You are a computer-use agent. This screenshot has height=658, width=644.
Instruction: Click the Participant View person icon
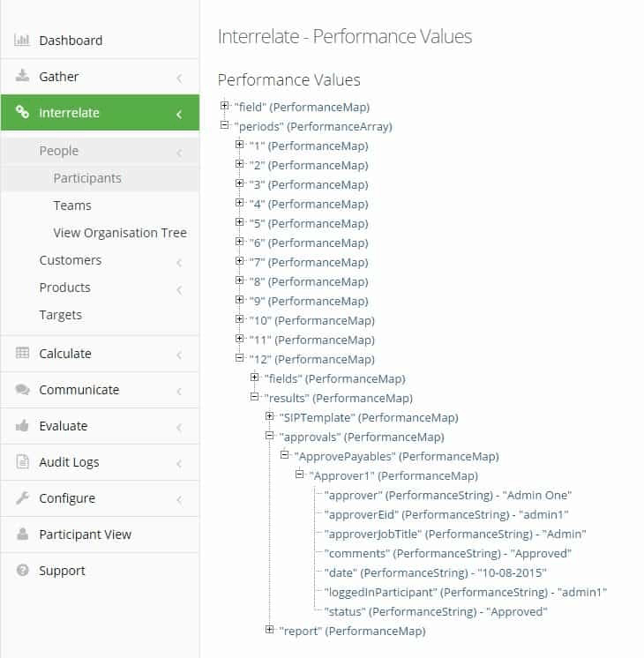[22, 534]
